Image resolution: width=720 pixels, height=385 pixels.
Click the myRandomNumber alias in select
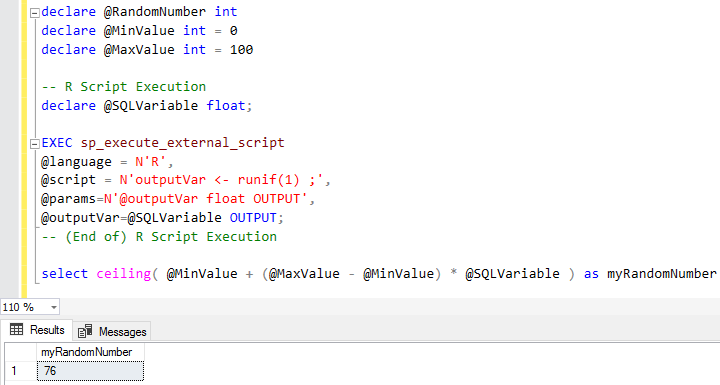coord(662,274)
